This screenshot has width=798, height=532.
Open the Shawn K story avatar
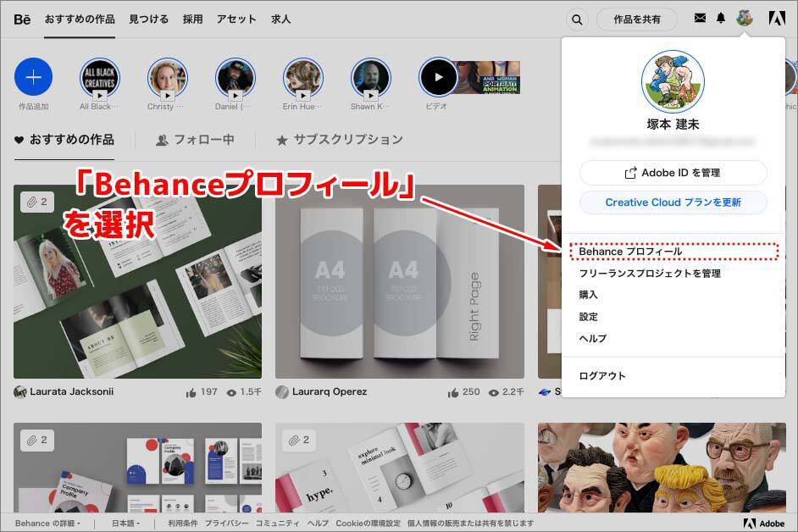(x=370, y=78)
